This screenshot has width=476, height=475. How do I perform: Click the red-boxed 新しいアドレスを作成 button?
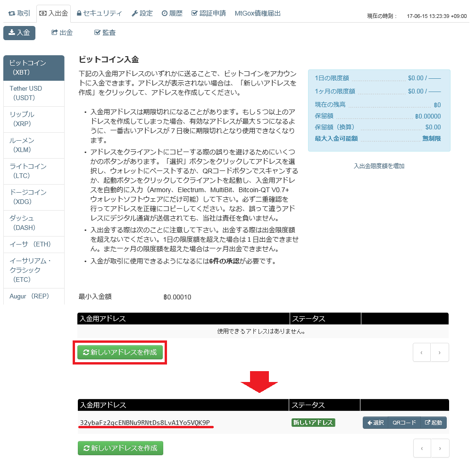click(120, 352)
